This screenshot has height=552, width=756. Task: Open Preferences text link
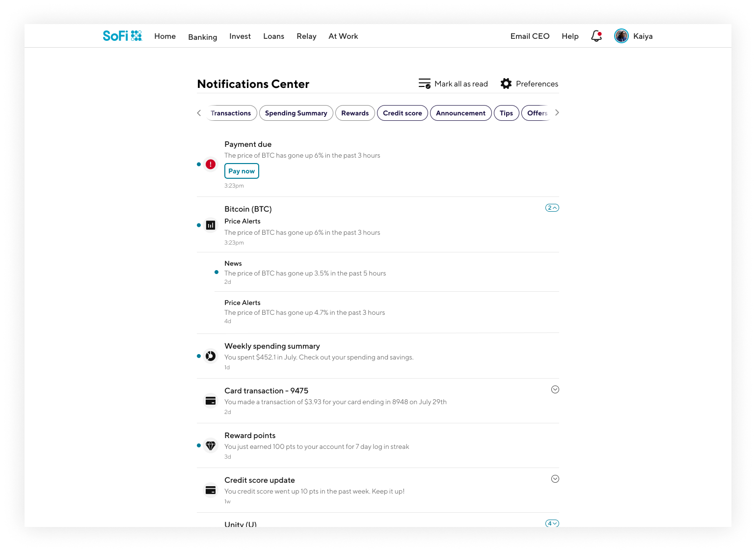(537, 84)
